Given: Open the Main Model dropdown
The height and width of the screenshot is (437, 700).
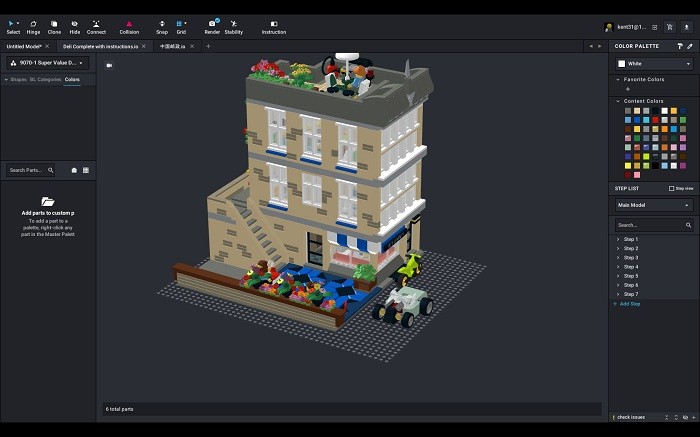Looking at the screenshot, I should pyautogui.click(x=653, y=205).
